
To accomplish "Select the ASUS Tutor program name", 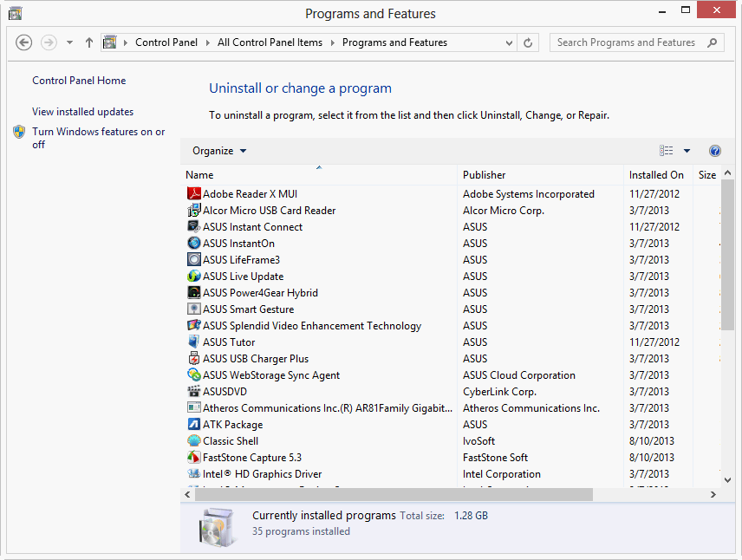I will (229, 342).
